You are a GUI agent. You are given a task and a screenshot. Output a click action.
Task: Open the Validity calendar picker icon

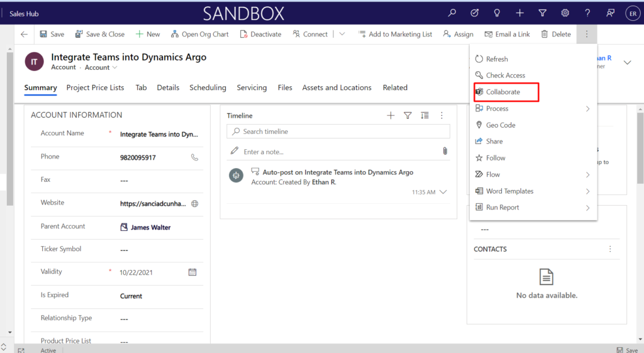192,272
